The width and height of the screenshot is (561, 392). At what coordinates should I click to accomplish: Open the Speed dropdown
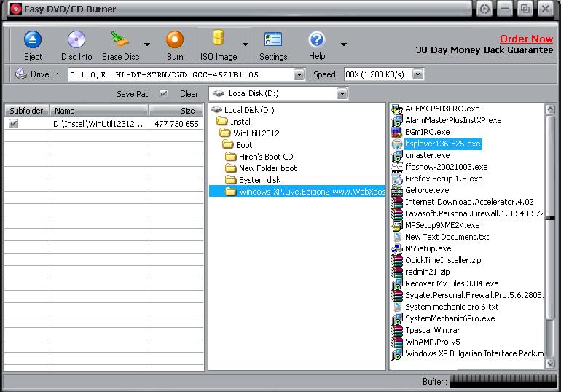click(418, 74)
